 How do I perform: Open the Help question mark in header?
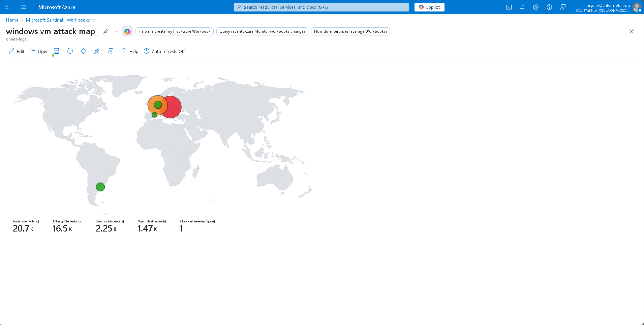click(x=549, y=7)
